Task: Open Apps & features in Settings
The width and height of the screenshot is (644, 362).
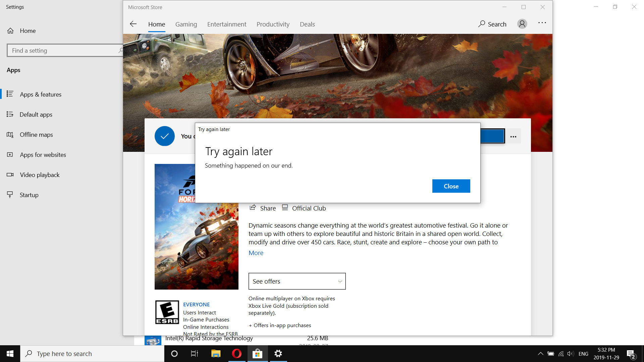Action: (40, 95)
